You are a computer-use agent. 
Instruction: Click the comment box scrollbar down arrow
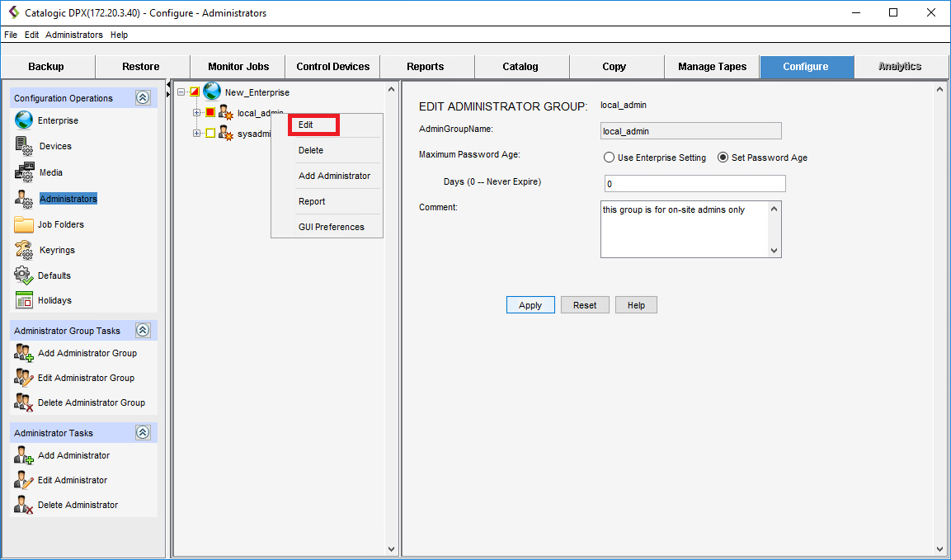point(774,251)
